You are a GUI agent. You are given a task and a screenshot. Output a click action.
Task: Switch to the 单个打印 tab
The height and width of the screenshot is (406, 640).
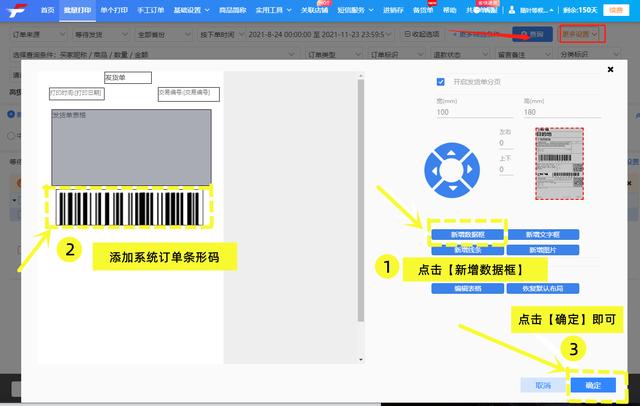pos(114,10)
